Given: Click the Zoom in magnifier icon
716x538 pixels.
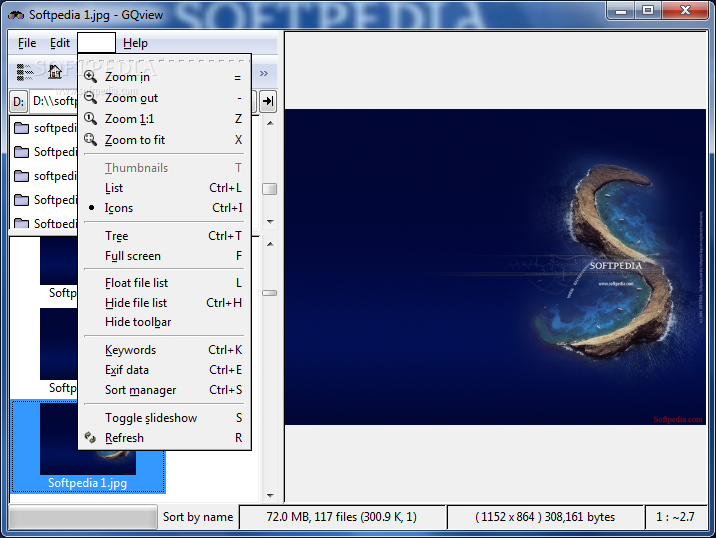Looking at the screenshot, I should coord(90,76).
